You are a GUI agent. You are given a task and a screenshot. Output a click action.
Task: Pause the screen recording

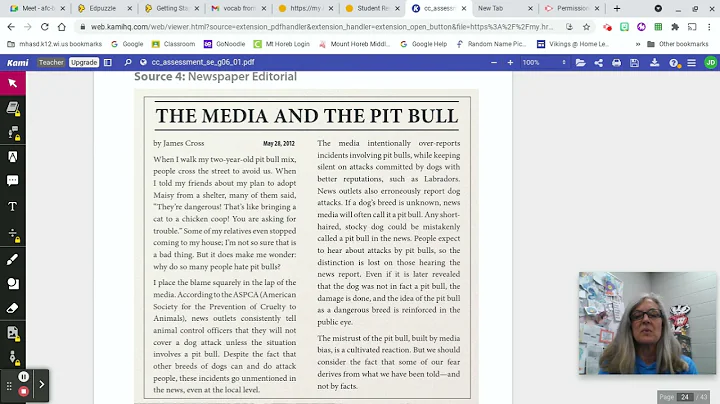tap(23, 377)
